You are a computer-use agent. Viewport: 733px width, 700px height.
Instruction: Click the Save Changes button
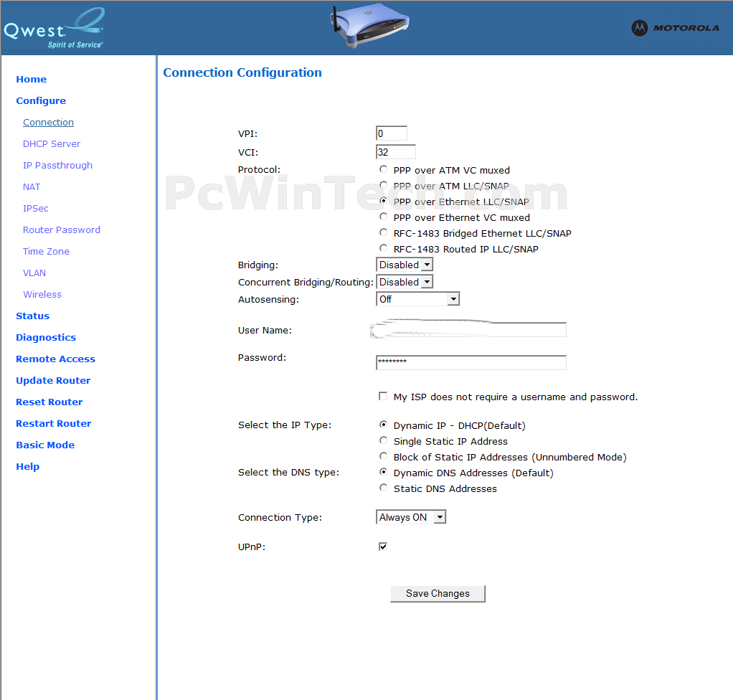[x=438, y=593]
